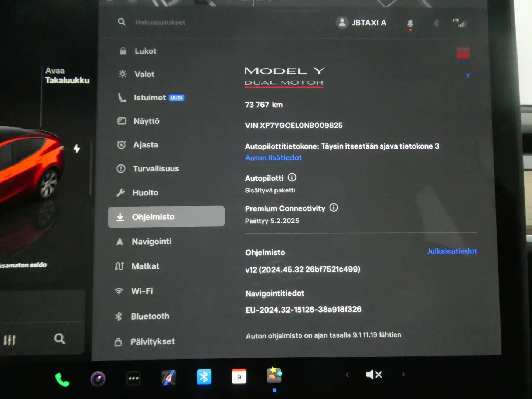This screenshot has height=399, width=532.
Task: Open the Bluetooth app in dock
Action: click(204, 377)
